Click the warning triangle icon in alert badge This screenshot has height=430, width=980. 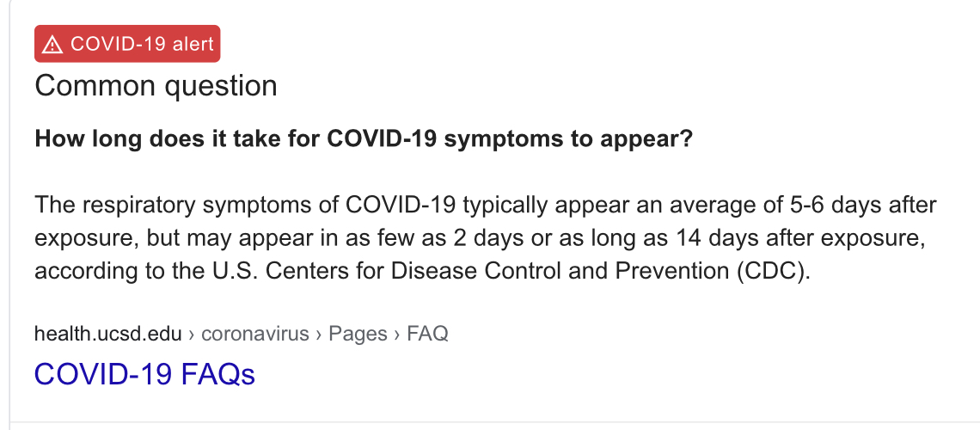52,45
